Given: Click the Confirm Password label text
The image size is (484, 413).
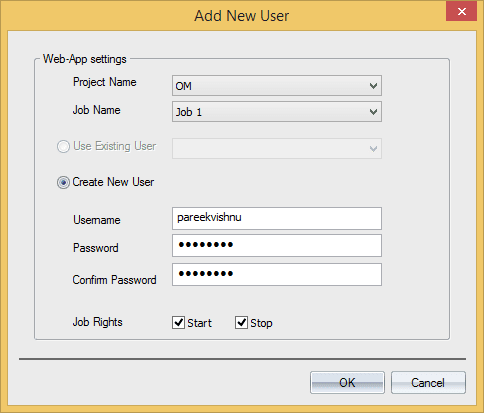Looking at the screenshot, I should coord(114,280).
